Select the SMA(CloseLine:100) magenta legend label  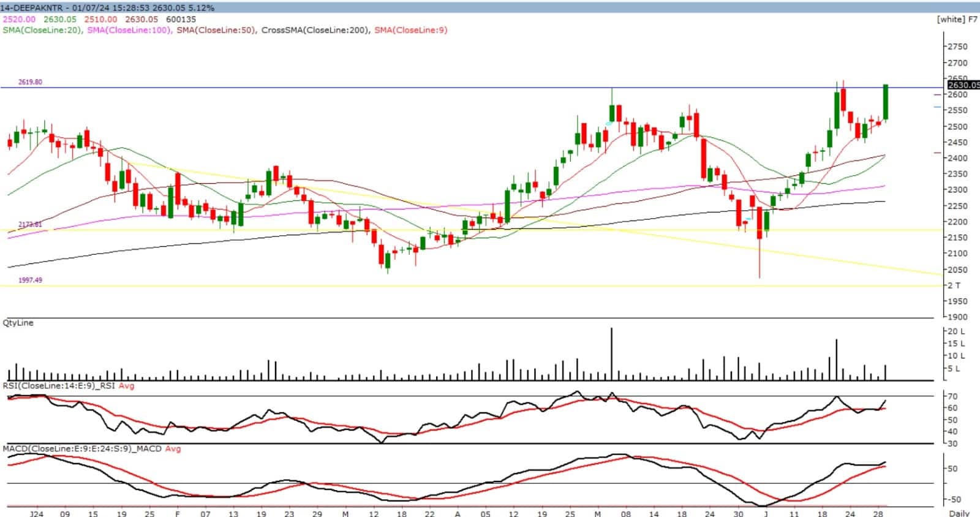(129, 29)
